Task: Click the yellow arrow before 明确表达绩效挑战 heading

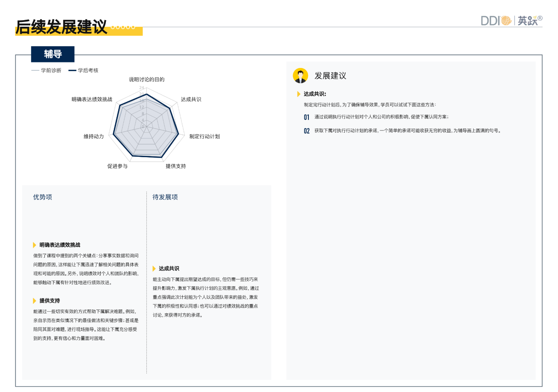Action: click(35, 245)
